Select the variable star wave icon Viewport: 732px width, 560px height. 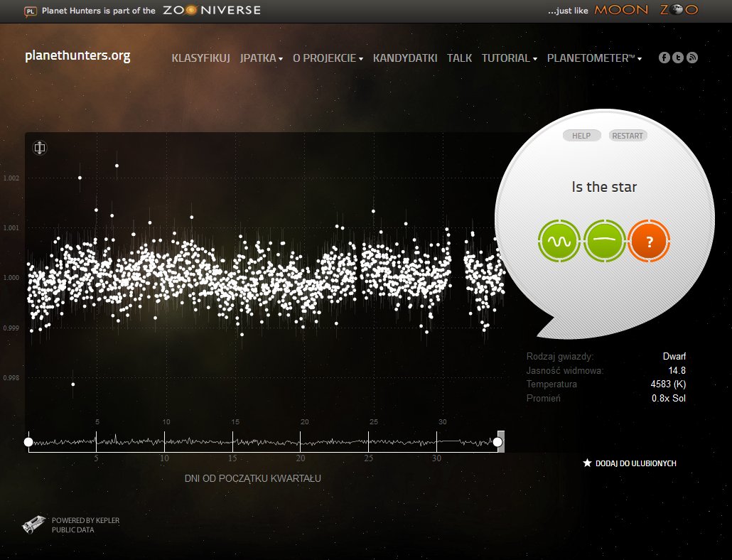[x=559, y=241]
